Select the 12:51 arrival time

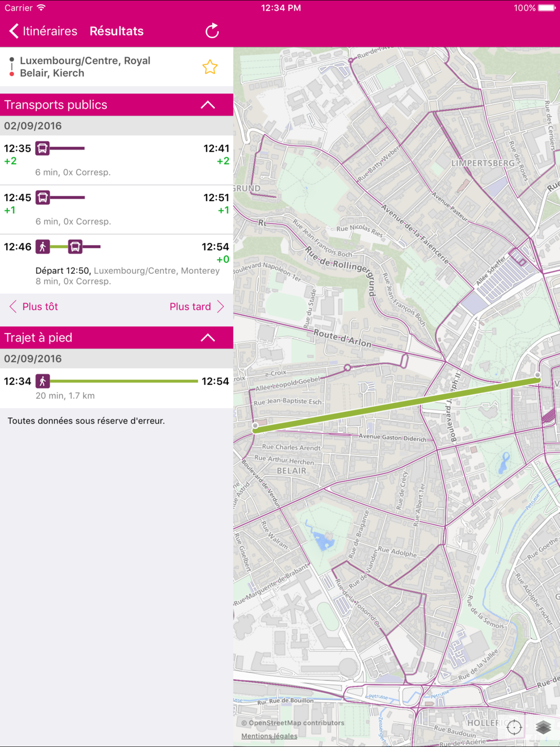coord(216,198)
